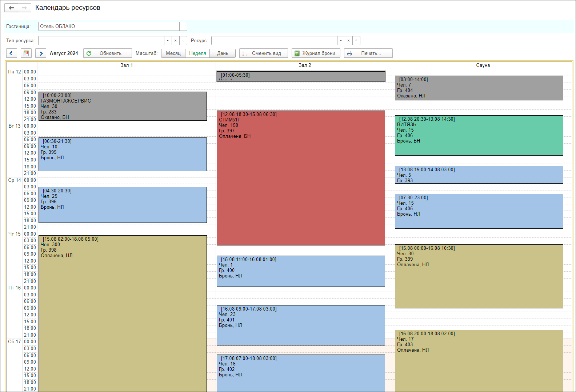Expand the Тип ресурса dropdown
This screenshot has width=576, height=392.
pos(168,41)
